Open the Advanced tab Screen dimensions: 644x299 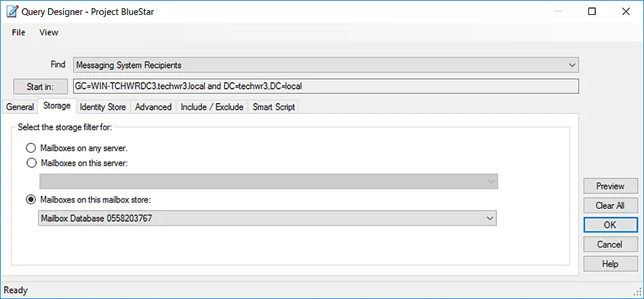coord(153,107)
